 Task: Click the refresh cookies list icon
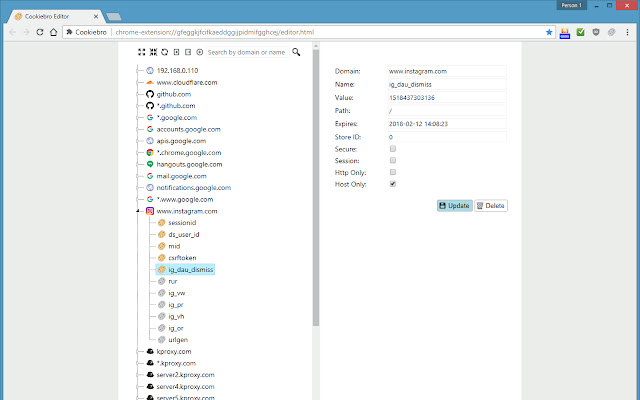tap(164, 51)
